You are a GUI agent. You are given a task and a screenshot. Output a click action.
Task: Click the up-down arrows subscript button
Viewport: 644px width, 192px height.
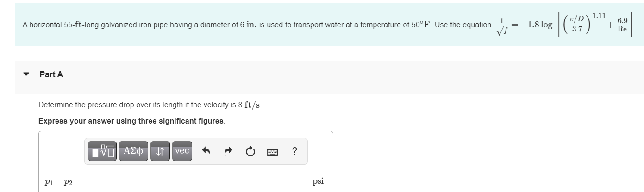click(x=160, y=151)
